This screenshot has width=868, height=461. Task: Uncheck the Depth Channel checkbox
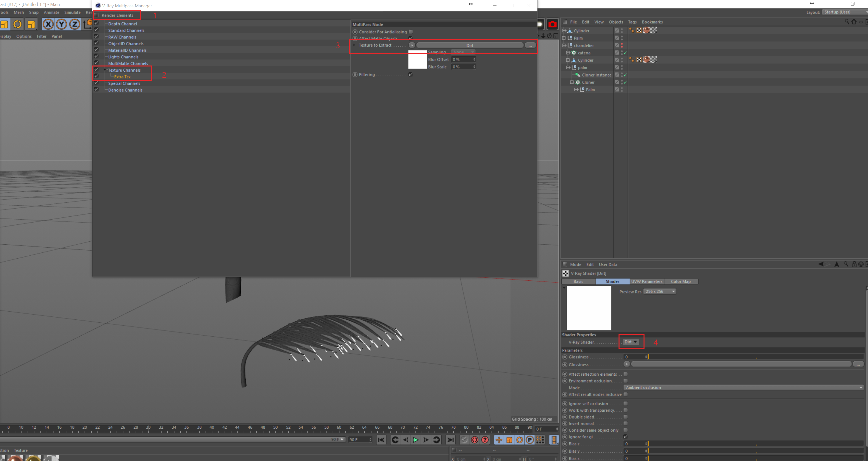96,23
